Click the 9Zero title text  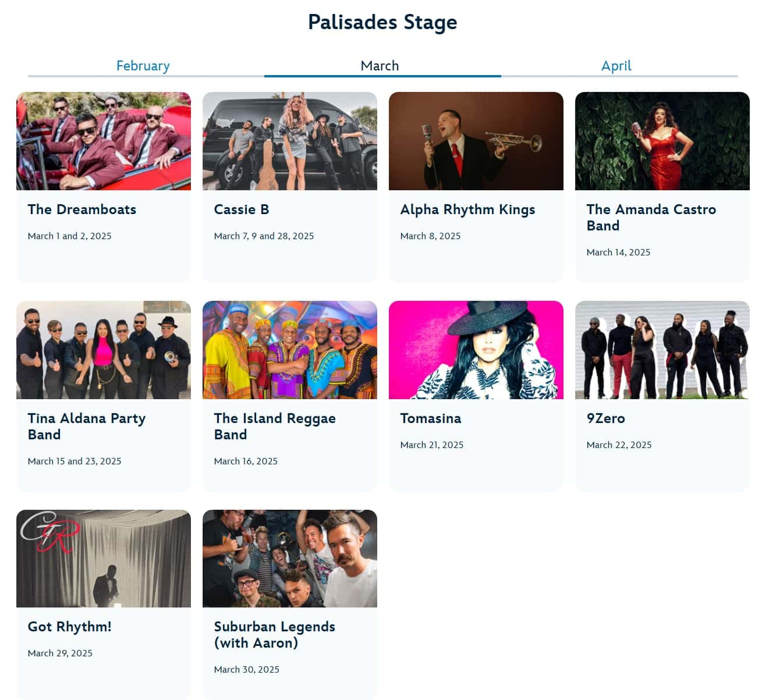pos(605,418)
